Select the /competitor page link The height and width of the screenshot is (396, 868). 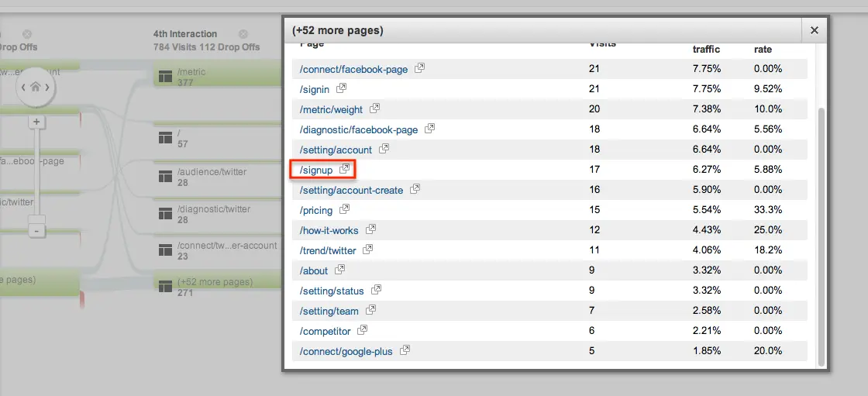325,331
